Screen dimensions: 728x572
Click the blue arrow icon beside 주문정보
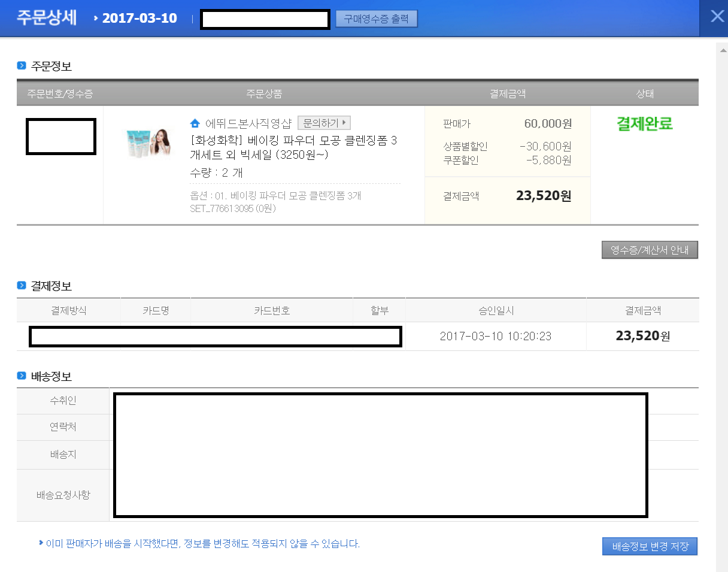point(22,66)
